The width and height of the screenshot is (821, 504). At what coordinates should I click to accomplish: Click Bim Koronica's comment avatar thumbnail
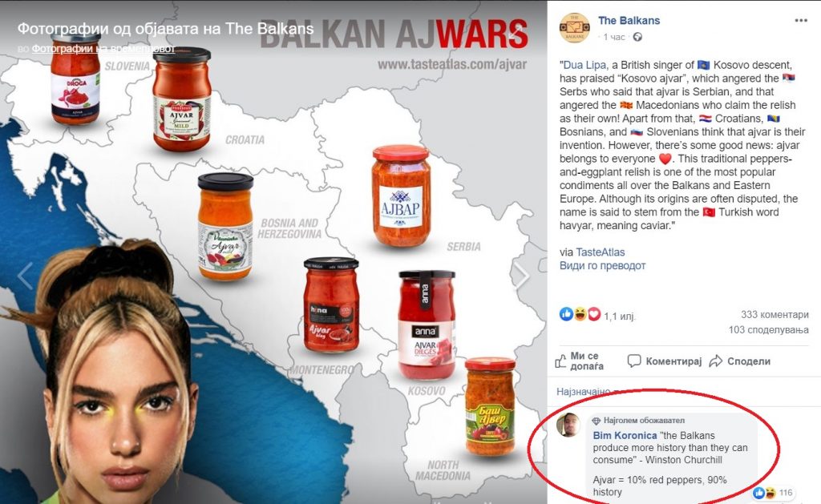(568, 425)
